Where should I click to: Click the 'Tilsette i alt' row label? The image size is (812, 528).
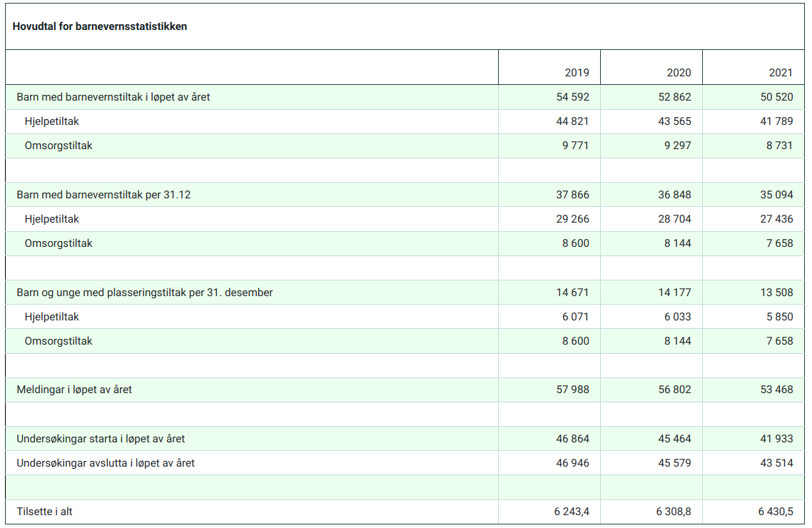45,512
